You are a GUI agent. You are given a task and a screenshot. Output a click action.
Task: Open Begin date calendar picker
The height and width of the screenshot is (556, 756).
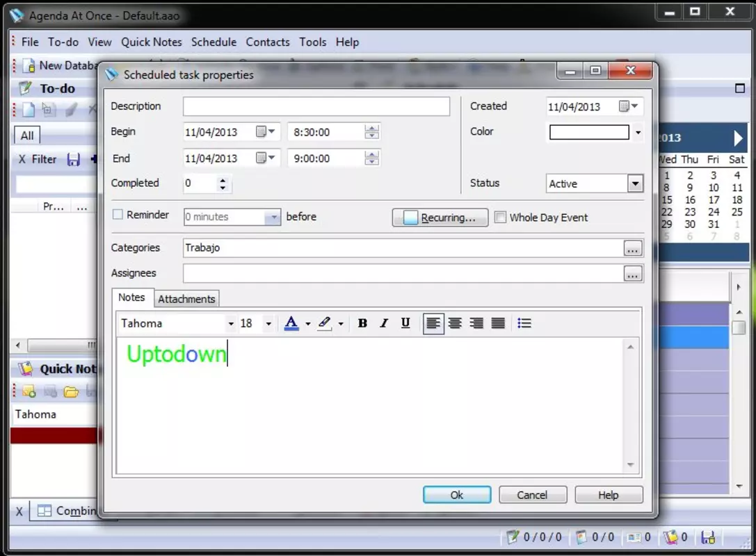tap(265, 131)
